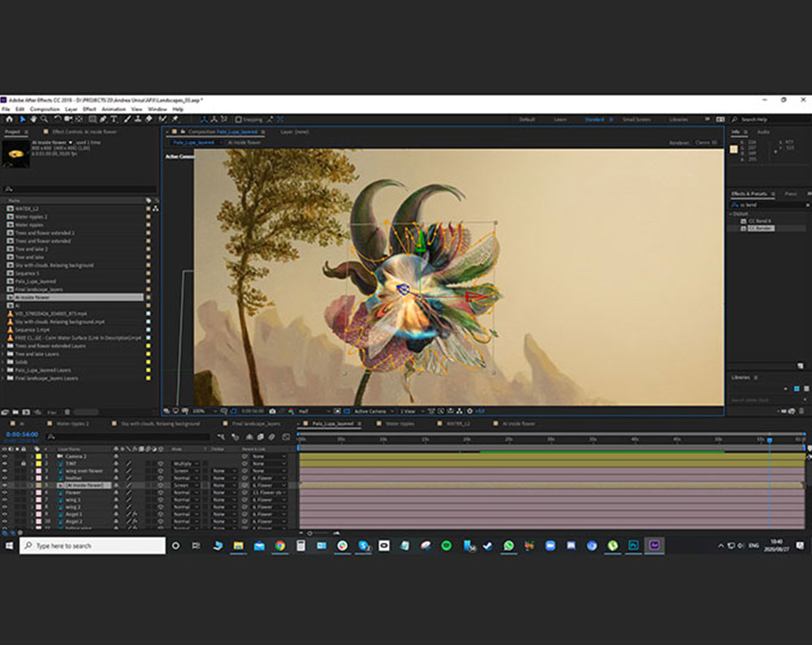Switch to the Water ripples 2 timeline tab
The width and height of the screenshot is (812, 645).
(x=73, y=423)
